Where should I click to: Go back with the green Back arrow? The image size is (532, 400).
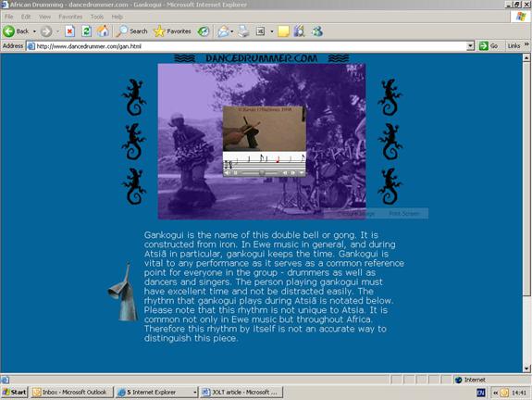coord(17,31)
